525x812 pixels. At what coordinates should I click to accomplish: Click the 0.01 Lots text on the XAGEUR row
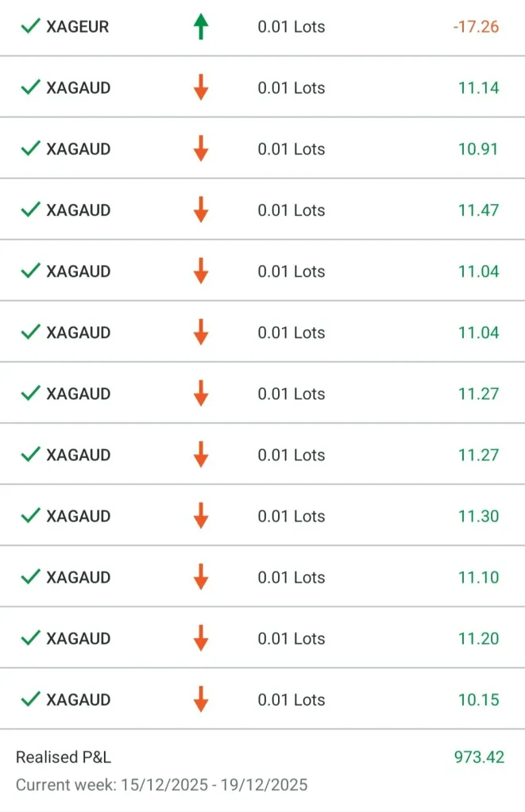[291, 27]
